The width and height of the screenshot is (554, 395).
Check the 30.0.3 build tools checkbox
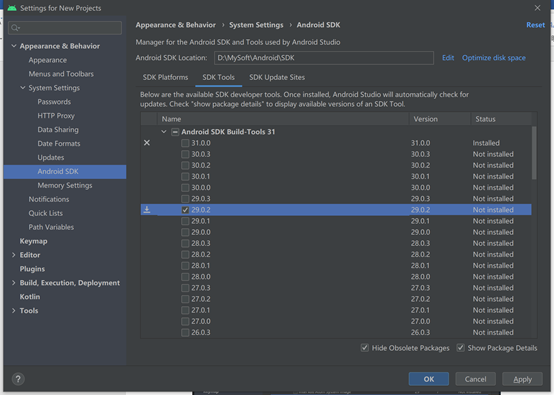pyautogui.click(x=185, y=154)
